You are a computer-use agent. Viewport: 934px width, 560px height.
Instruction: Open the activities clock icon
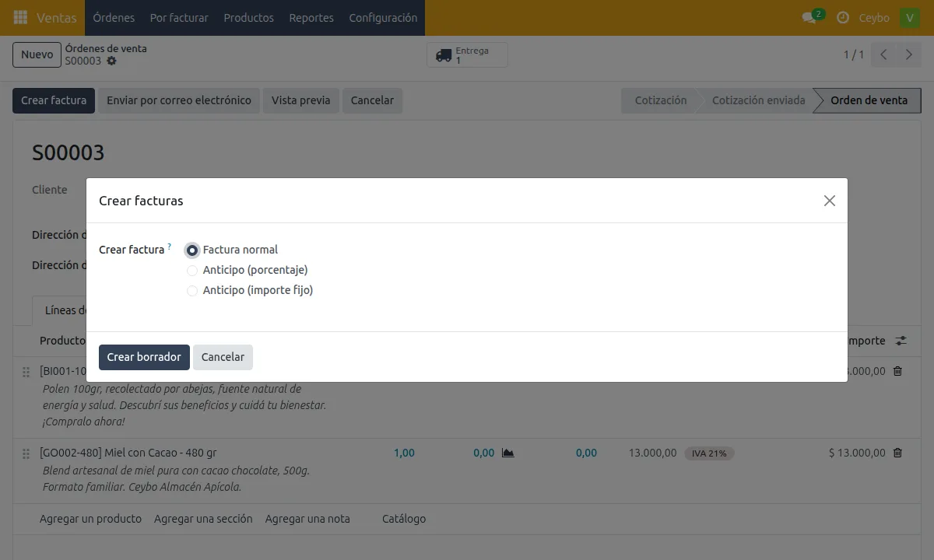(x=842, y=17)
